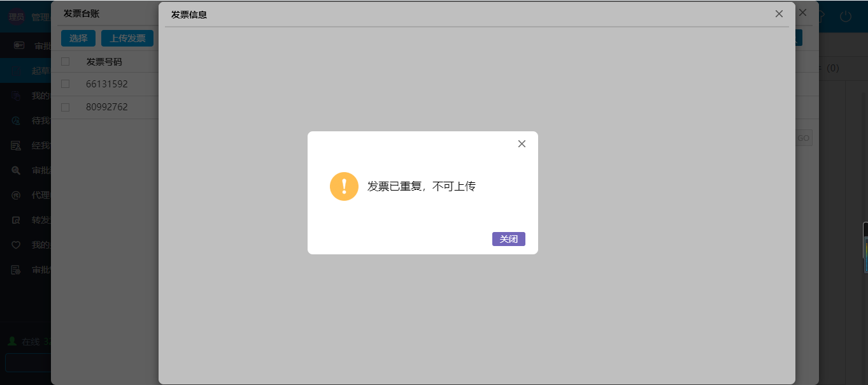Select the highlighted 起草 menu item

point(38,71)
